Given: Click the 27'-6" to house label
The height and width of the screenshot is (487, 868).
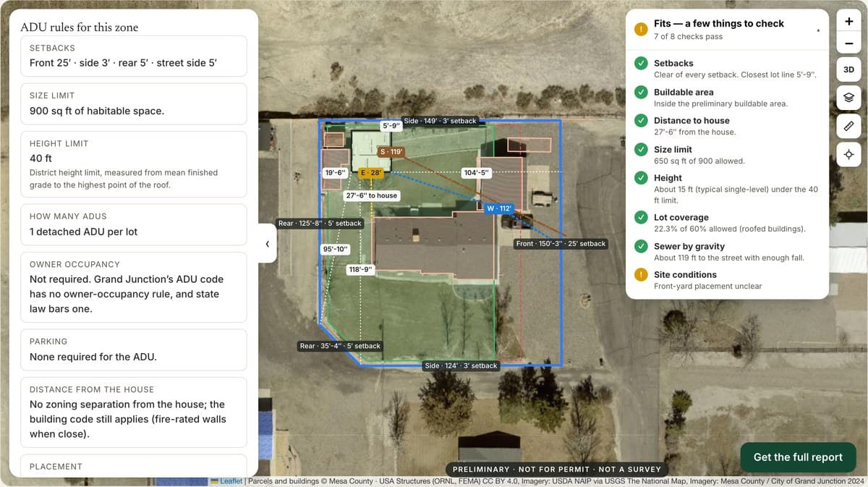Looking at the screenshot, I should [x=372, y=195].
